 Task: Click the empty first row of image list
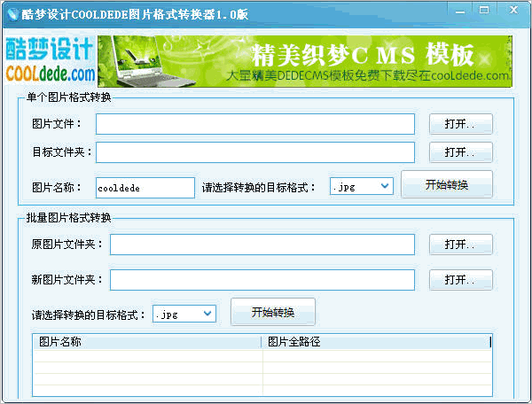tap(262, 355)
